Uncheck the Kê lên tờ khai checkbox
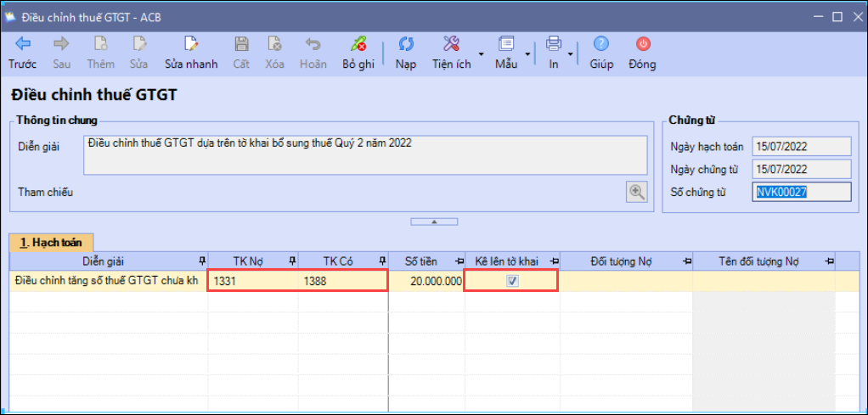Screen dimensions: 868x415 click(512, 281)
